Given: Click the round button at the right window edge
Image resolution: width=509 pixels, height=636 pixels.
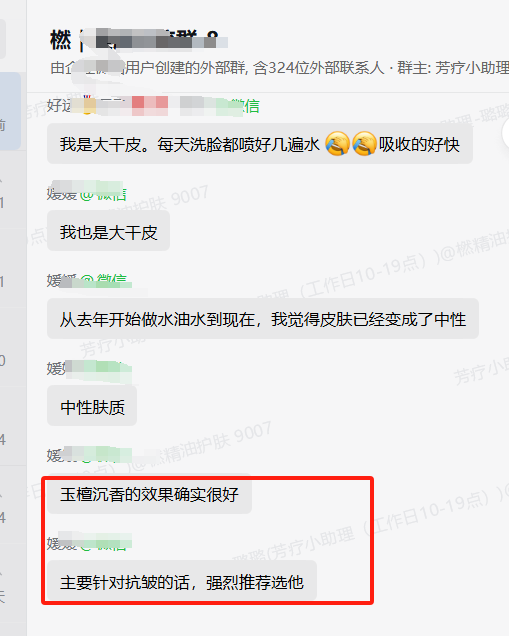Looking at the screenshot, I should (505, 133).
